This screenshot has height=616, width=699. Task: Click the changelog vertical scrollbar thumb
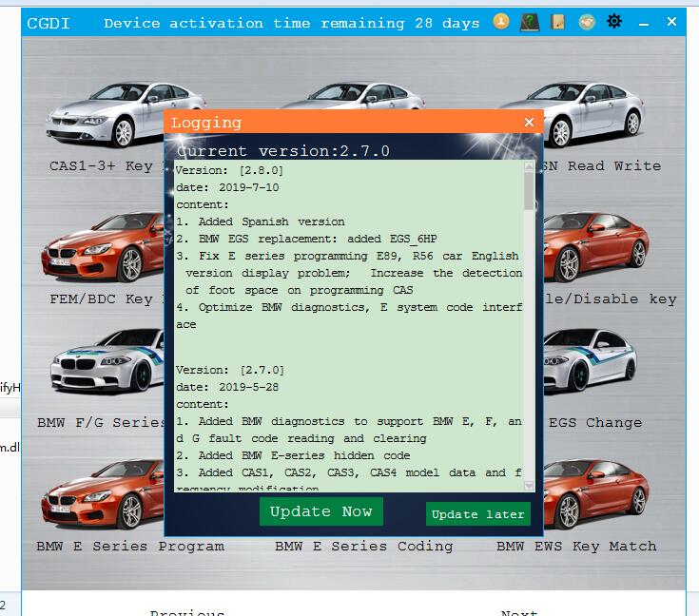(530, 185)
